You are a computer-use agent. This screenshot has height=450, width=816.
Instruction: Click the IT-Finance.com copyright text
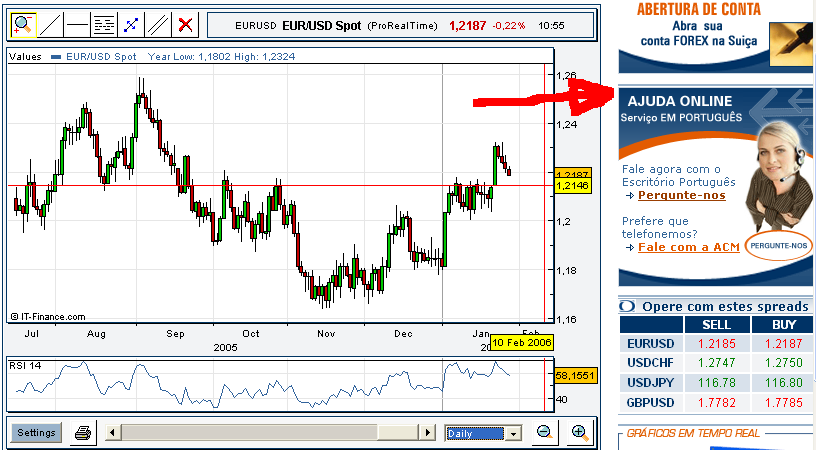click(x=47, y=316)
